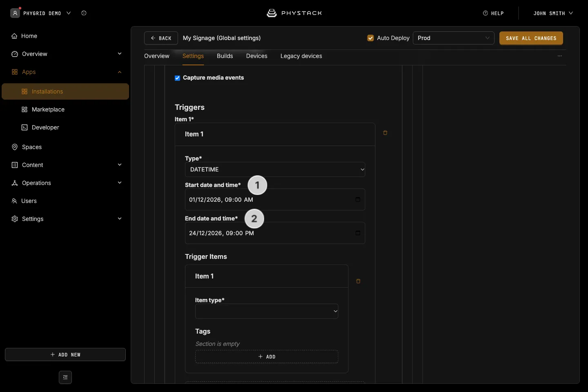Click the Phystack logo
Screen dimensions: 588x392
point(294,13)
